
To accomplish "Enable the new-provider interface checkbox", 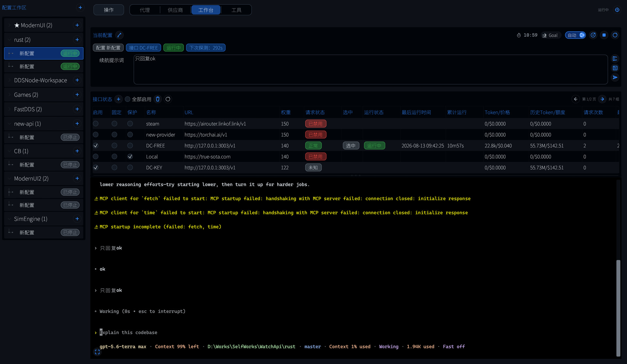I will pos(96,135).
